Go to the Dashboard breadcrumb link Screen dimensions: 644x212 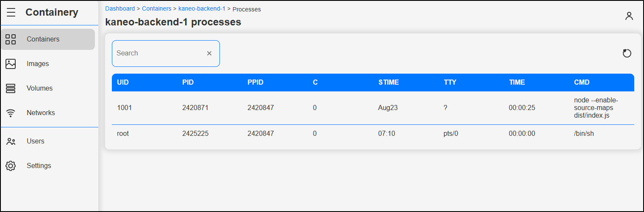tap(120, 8)
